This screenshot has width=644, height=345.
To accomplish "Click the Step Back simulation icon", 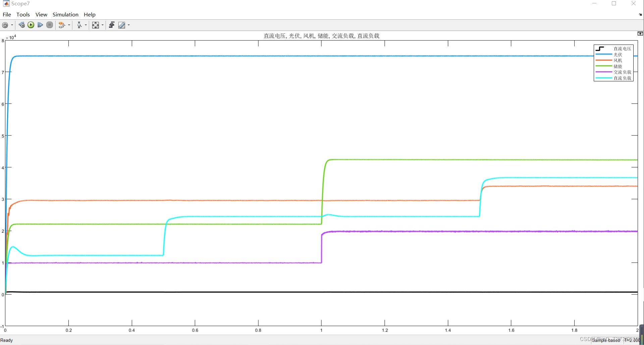I will point(21,25).
